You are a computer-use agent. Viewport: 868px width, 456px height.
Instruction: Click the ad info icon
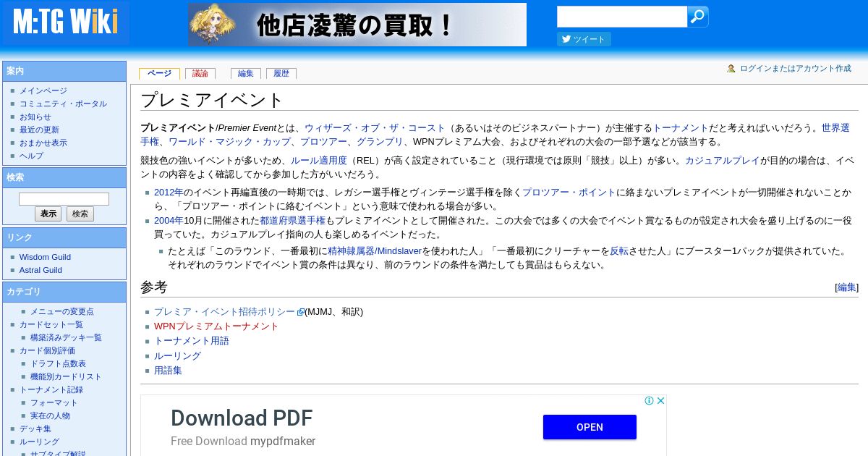[650, 401]
